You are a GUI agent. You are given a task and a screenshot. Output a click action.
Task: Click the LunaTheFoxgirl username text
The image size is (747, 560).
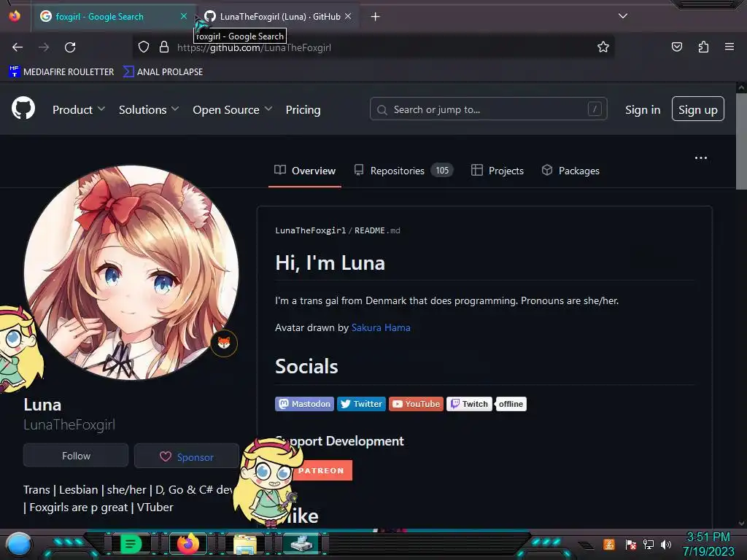(69, 425)
